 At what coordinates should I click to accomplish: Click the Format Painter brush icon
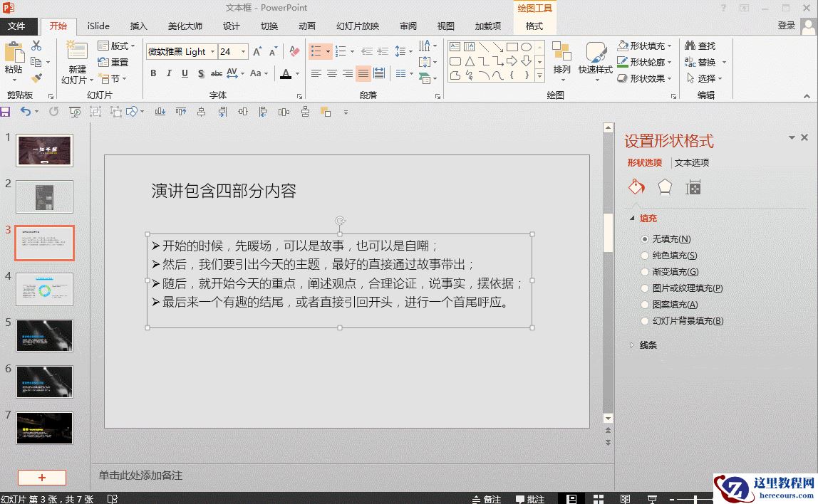(x=36, y=78)
